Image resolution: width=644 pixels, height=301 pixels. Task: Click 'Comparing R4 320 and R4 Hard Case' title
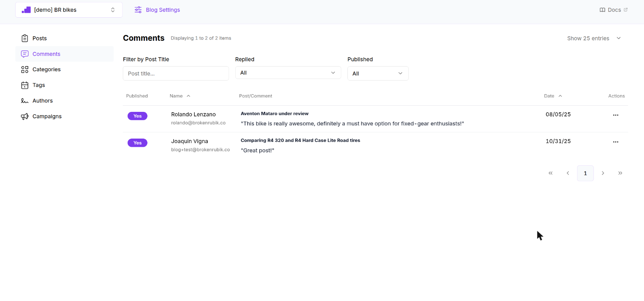coord(300,140)
